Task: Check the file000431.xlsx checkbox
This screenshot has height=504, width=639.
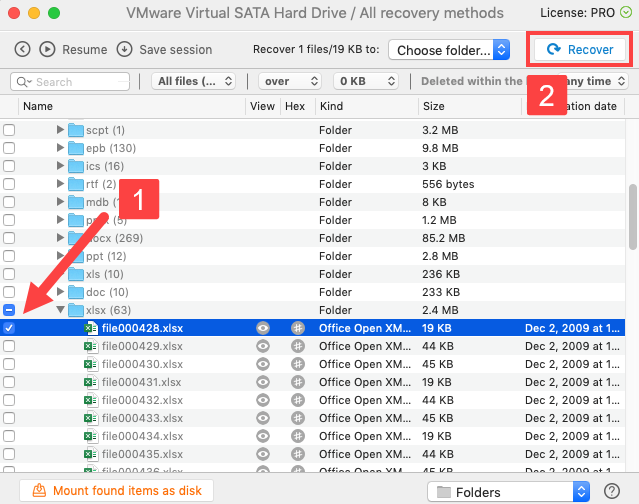Action: coord(9,382)
